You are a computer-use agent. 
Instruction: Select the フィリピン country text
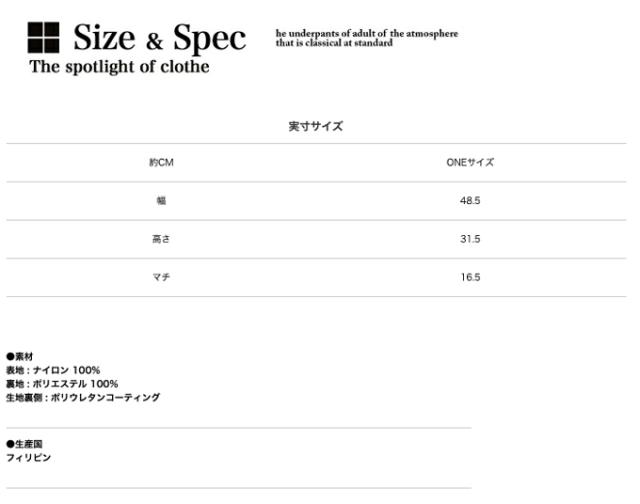(28, 458)
